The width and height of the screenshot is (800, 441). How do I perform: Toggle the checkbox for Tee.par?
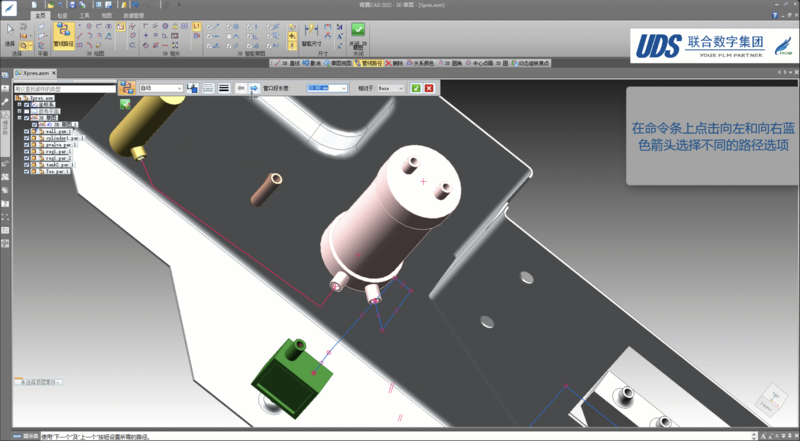coord(27,171)
